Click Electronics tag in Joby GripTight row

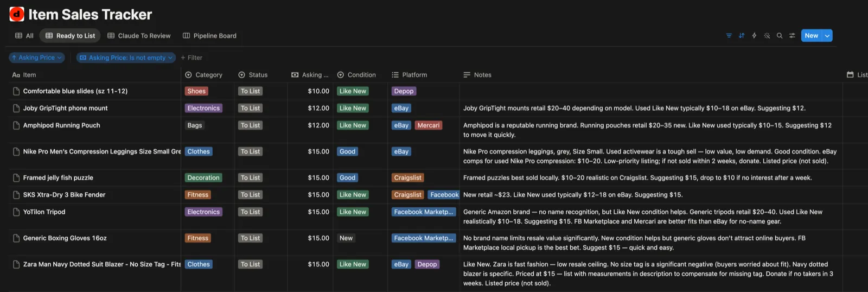point(203,109)
